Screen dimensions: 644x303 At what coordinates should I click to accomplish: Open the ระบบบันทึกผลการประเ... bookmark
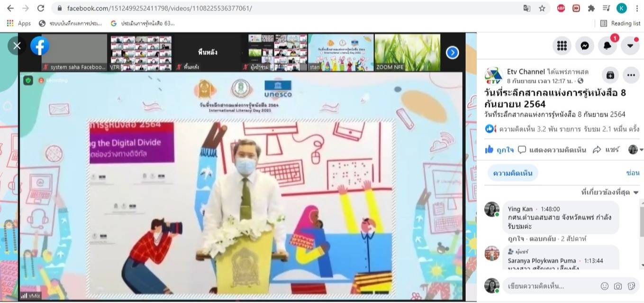71,23
